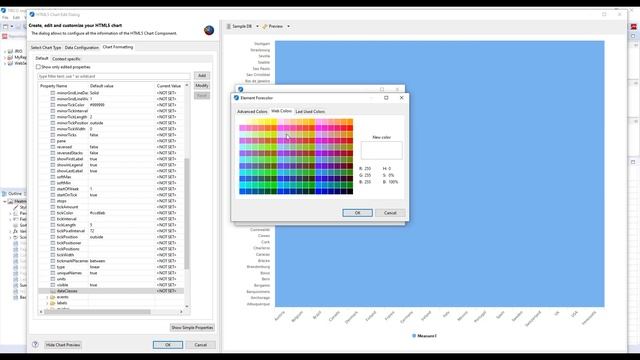Click the icon beside the tickColor property
640x360 pixels.
pyautogui.click(x=53, y=213)
